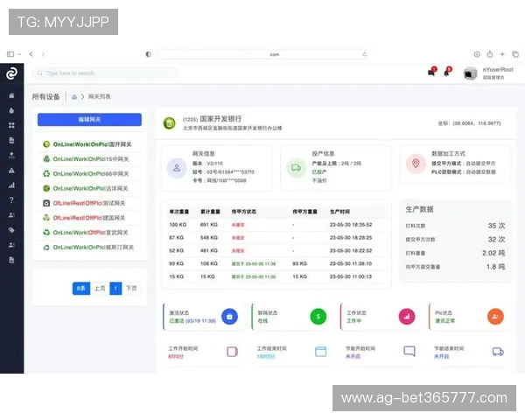Click the pink 工作状态 chart icon

(x=407, y=317)
